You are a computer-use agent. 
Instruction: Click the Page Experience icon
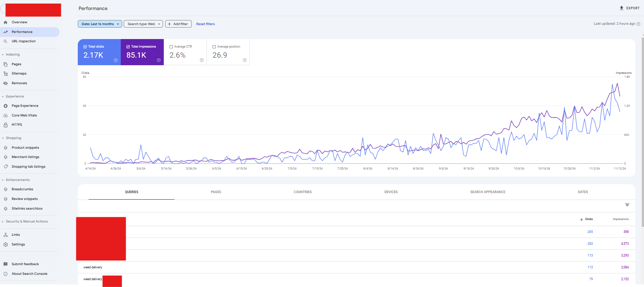click(x=5, y=106)
